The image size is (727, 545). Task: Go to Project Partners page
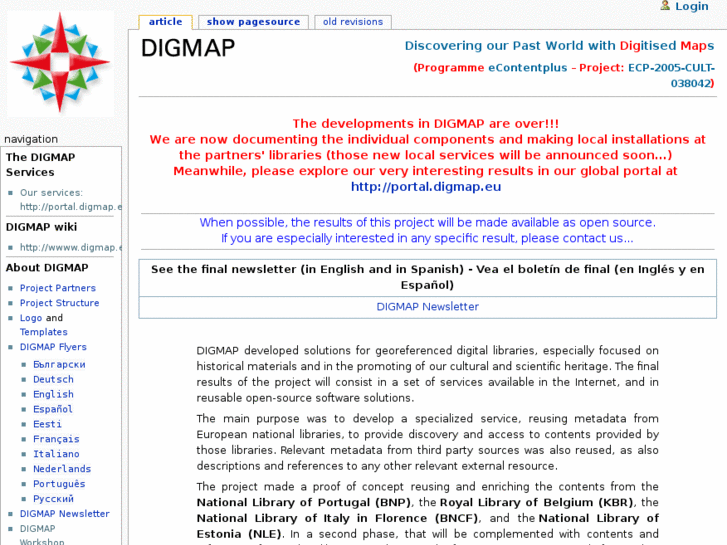(57, 288)
